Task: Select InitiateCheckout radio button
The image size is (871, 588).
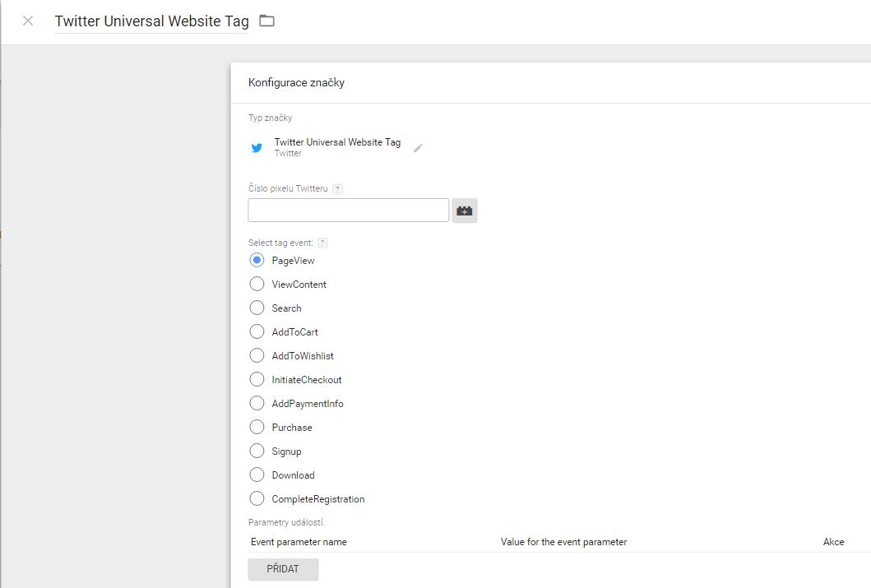Action: 257,379
